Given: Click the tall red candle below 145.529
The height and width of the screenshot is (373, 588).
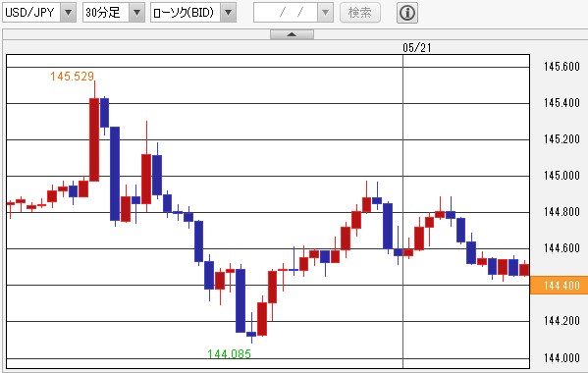Looking at the screenshot, I should pyautogui.click(x=94, y=139).
